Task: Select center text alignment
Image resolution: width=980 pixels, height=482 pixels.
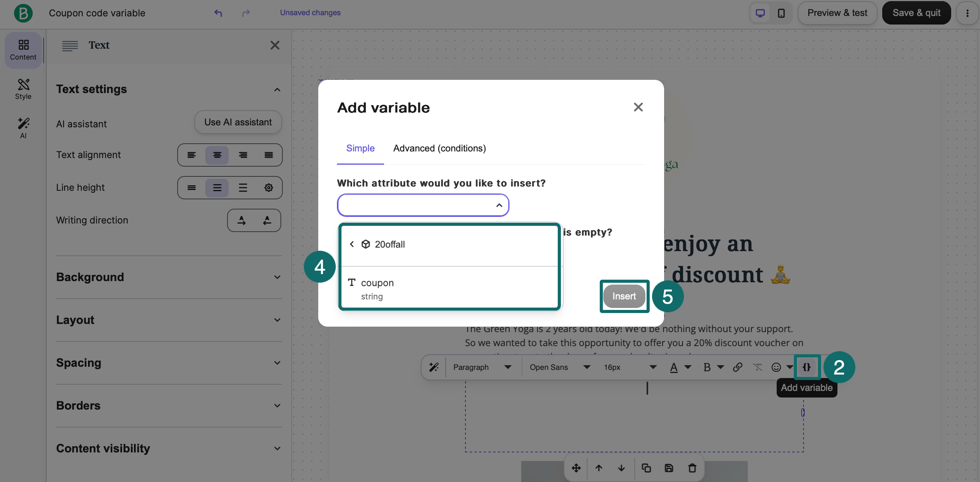Action: [217, 155]
